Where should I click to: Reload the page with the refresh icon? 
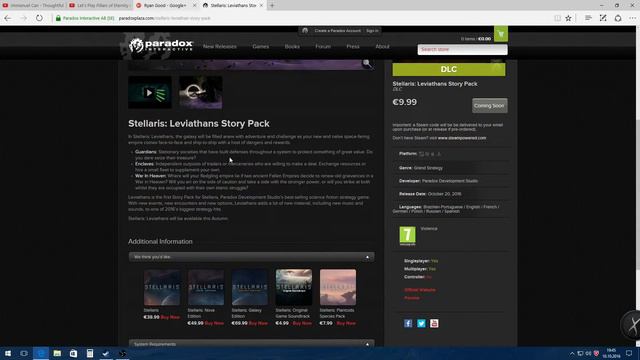(x=39, y=18)
